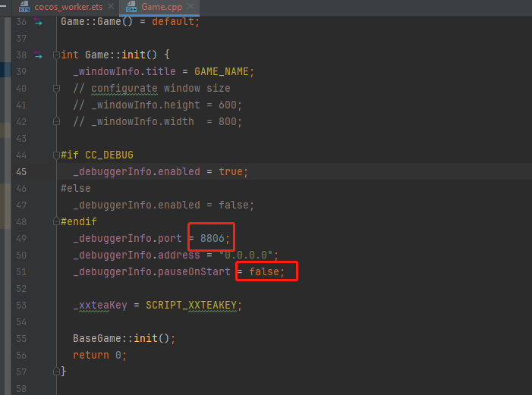
Task: Click _windowInfo.title on line 39
Action: pos(124,71)
